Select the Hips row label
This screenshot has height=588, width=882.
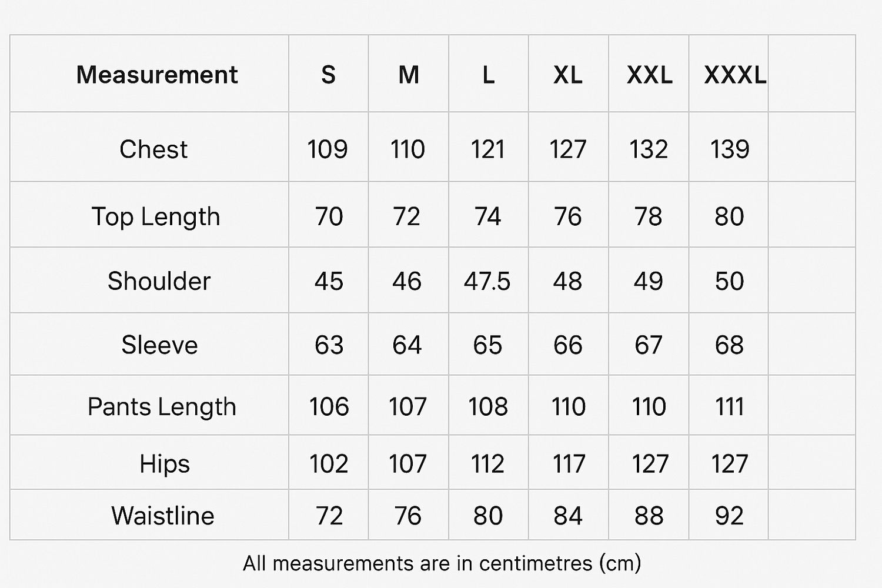[165, 463]
